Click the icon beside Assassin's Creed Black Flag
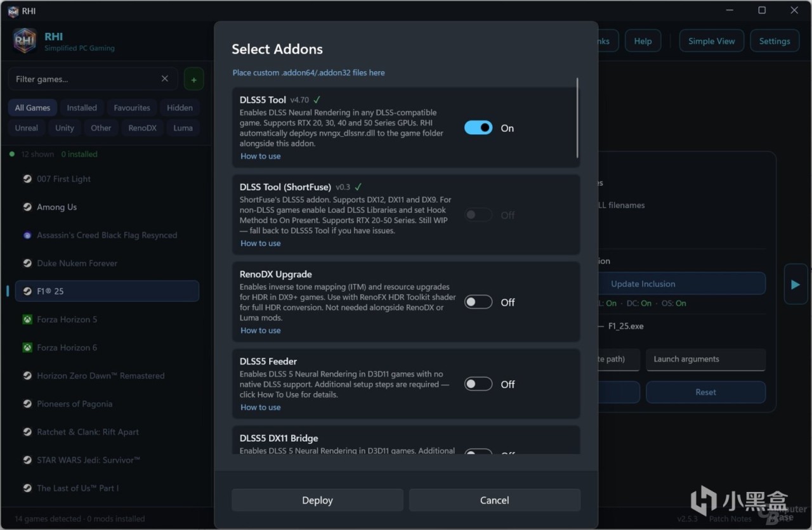Screen dimensions: 812x530 27,235
